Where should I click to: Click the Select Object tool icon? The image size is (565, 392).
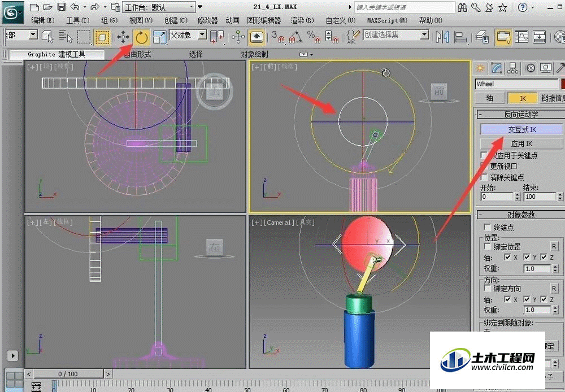pyautogui.click(x=47, y=36)
